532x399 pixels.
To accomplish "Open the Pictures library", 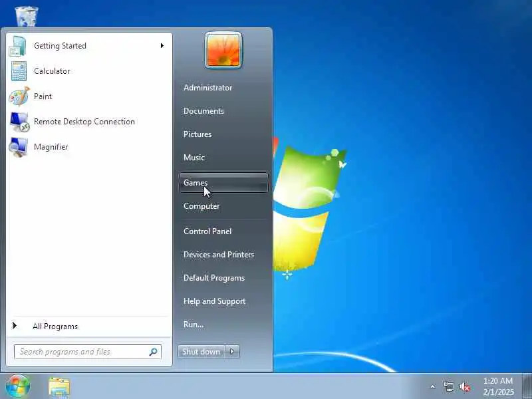I will [198, 134].
